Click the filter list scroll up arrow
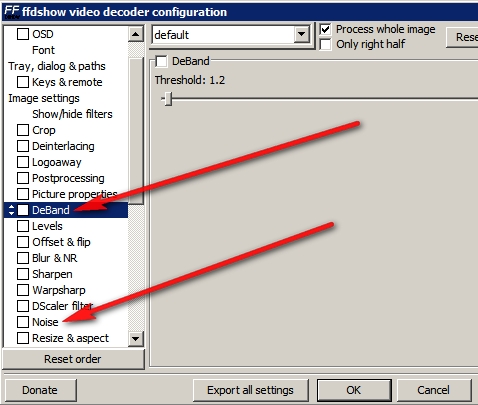 [x=136, y=34]
